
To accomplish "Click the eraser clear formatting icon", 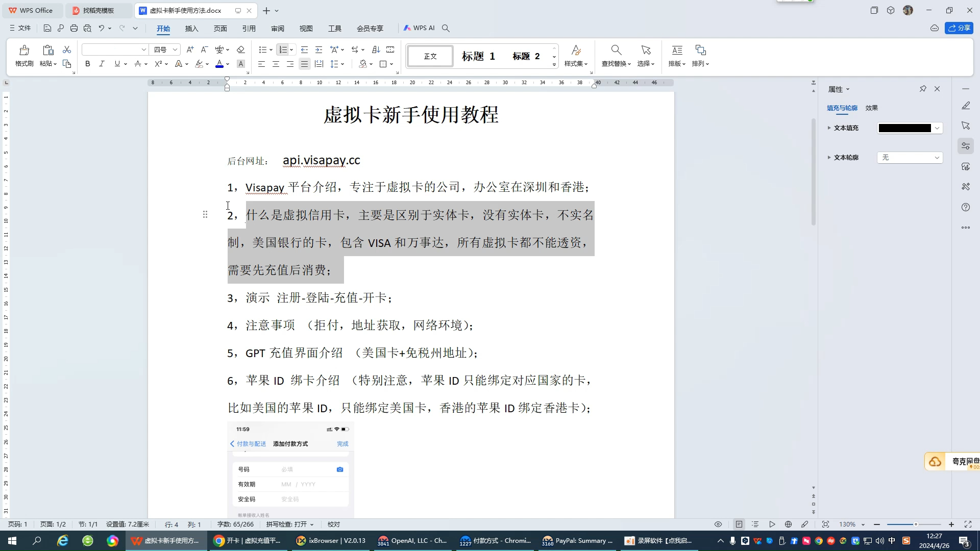I will [241, 49].
